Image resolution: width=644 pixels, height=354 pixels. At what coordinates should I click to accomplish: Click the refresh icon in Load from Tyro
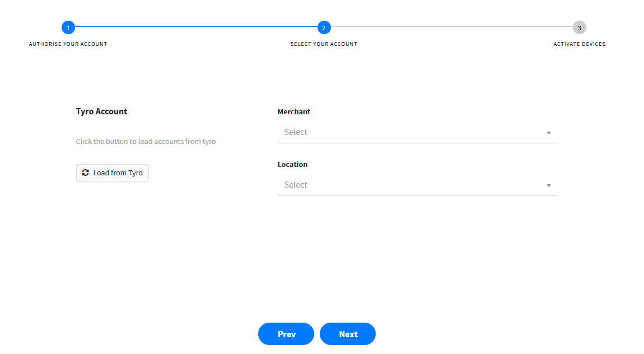(86, 173)
